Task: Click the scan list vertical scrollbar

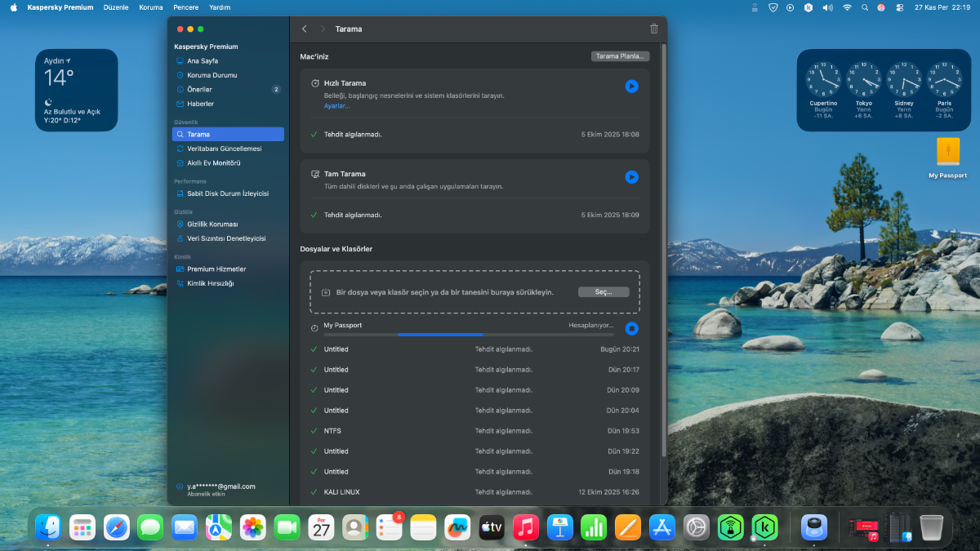Action: point(663,245)
